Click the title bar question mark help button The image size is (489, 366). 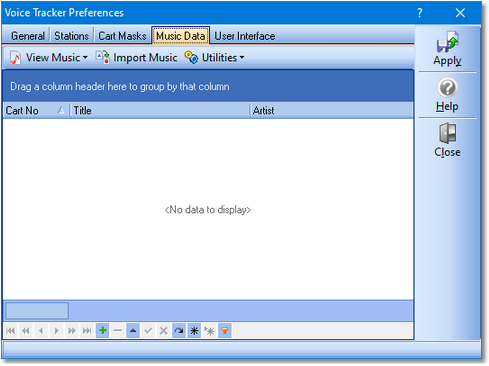[420, 13]
